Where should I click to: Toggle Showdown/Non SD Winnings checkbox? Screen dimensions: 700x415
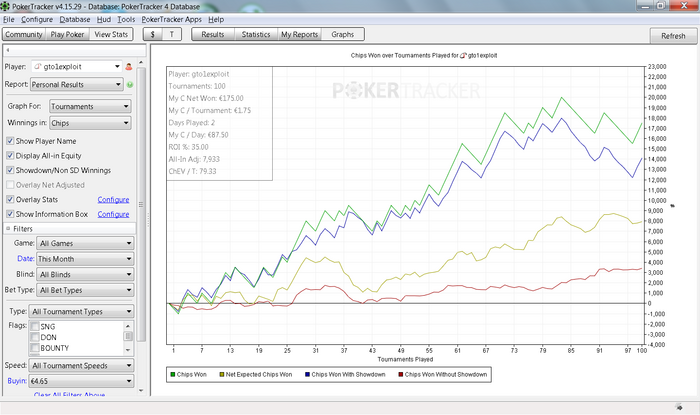[x=10, y=170]
